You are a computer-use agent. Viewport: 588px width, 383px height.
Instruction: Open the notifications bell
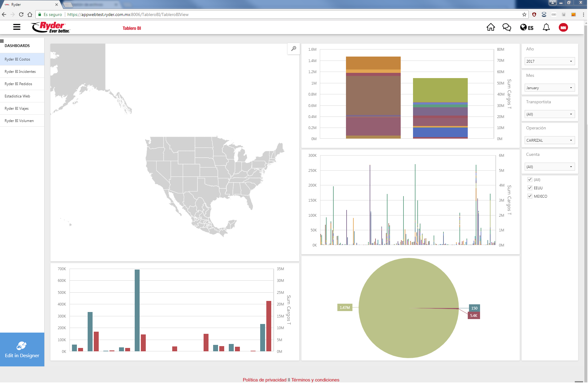coord(546,27)
